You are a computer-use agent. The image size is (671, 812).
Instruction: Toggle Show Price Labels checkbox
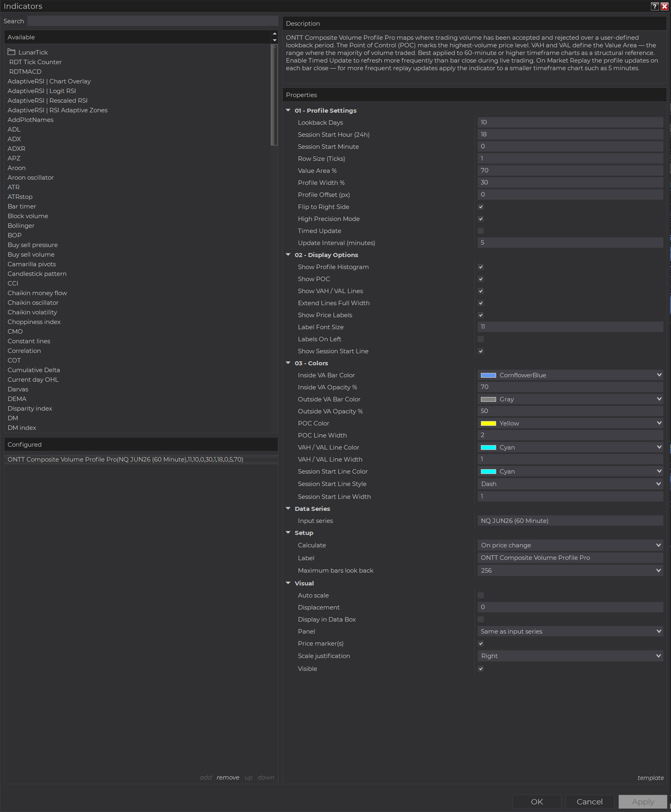click(x=480, y=315)
